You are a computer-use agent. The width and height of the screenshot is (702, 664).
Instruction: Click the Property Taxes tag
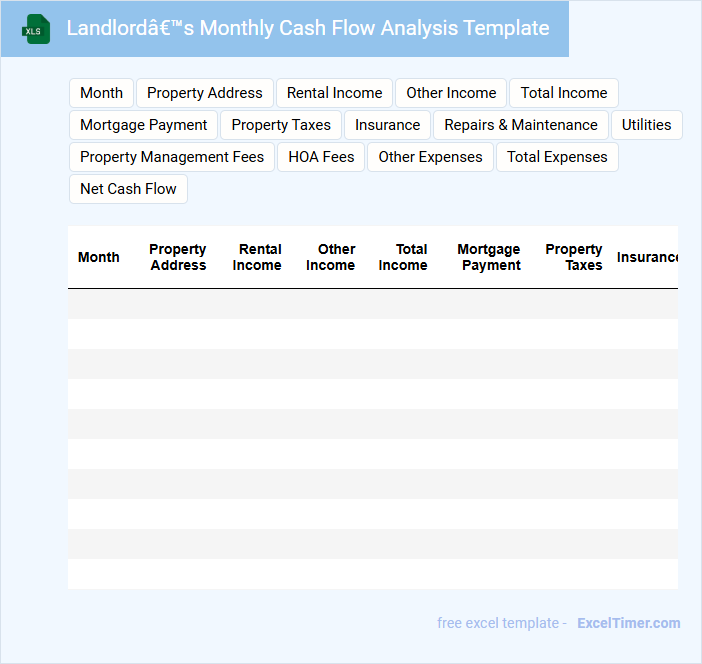click(281, 125)
